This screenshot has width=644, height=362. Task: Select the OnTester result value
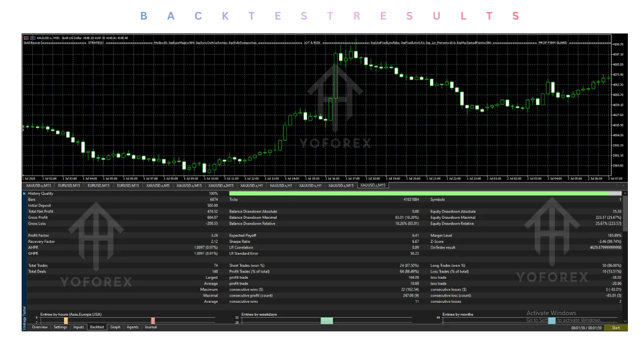tap(606, 248)
